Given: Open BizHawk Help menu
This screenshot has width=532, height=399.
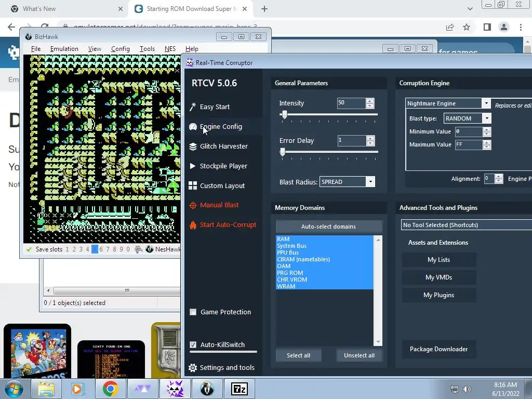Looking at the screenshot, I should [x=192, y=49].
